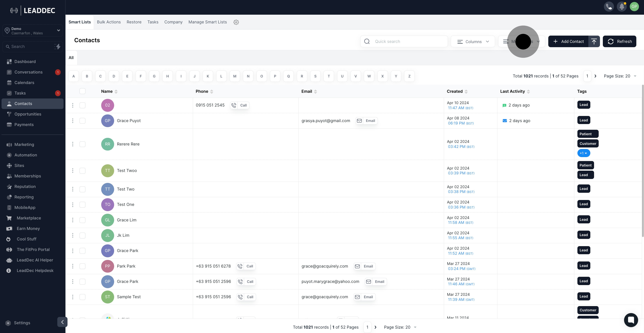This screenshot has height=333, width=644.
Task: Select the checkbox for Grace Puyot
Action: point(83,121)
